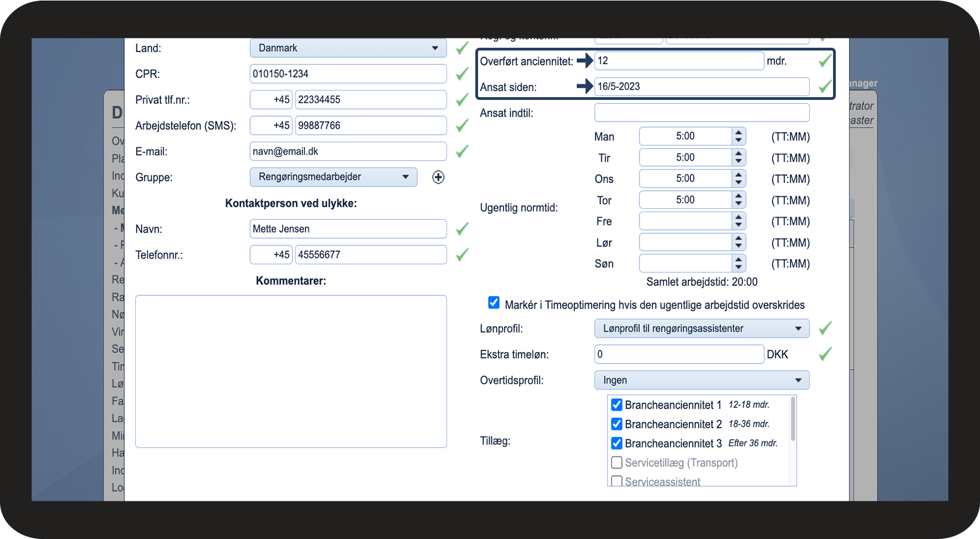This screenshot has height=539, width=980.
Task: Click the Kommentarer text area
Action: (x=291, y=371)
